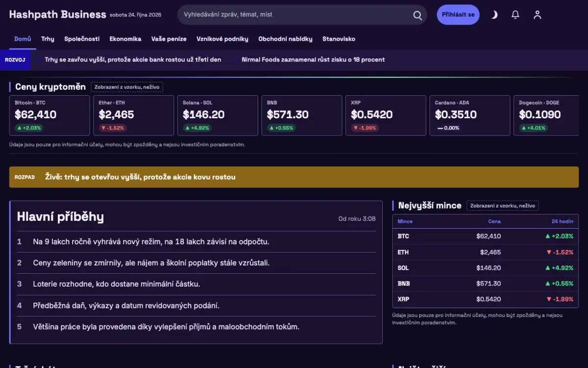Read the story about Loterie rozhodne
The width and height of the screenshot is (588, 368).
pyautogui.click(x=116, y=284)
